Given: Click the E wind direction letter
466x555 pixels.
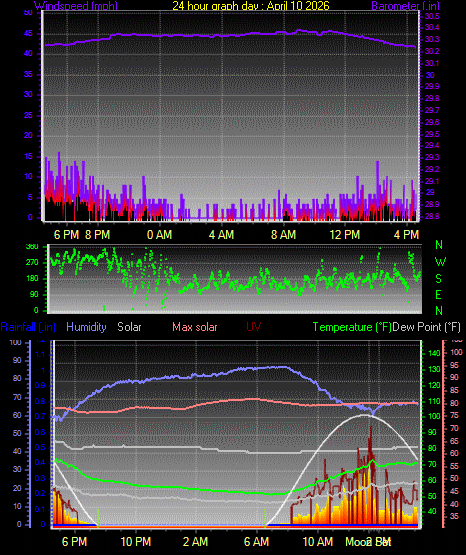Looking at the screenshot, I should tap(438, 295).
